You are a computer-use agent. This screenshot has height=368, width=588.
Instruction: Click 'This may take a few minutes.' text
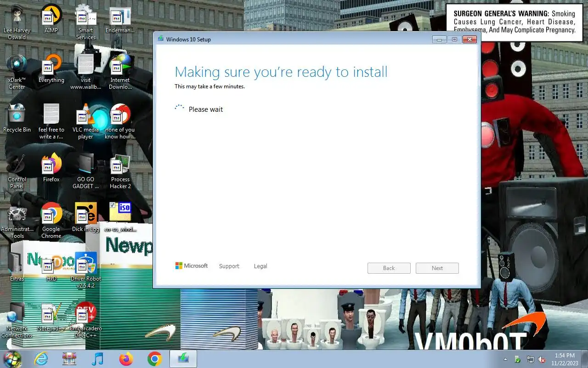click(x=209, y=86)
